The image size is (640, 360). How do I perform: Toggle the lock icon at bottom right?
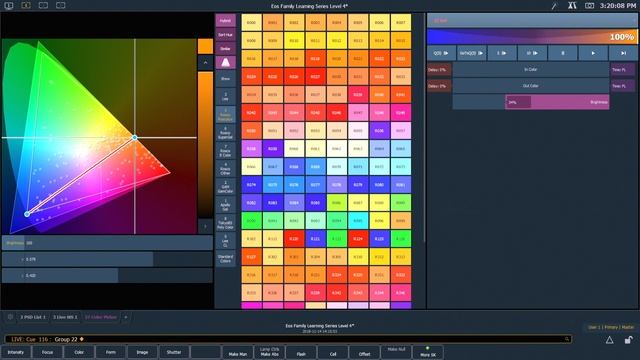pos(629,340)
